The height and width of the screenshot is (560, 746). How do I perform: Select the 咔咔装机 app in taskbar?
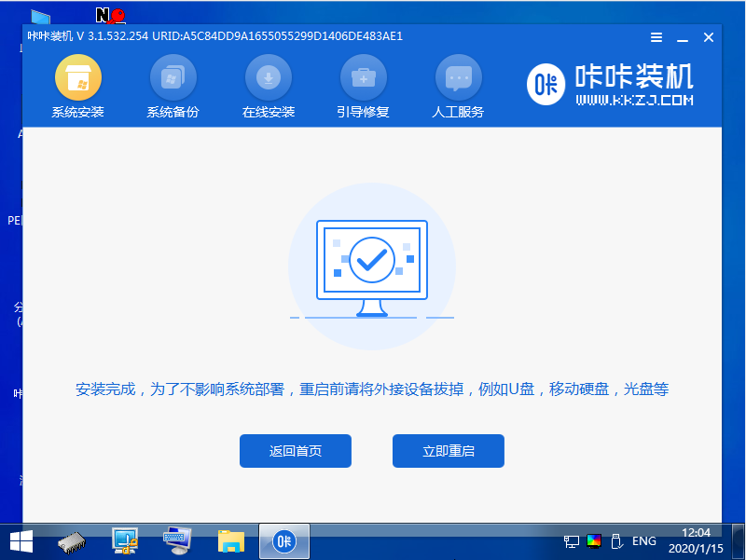[x=283, y=540]
